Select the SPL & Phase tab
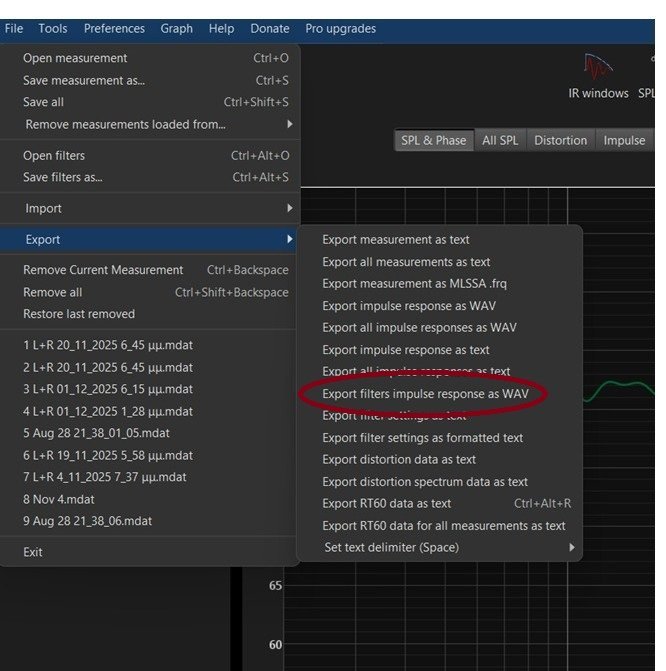The height and width of the screenshot is (671, 666). click(433, 141)
